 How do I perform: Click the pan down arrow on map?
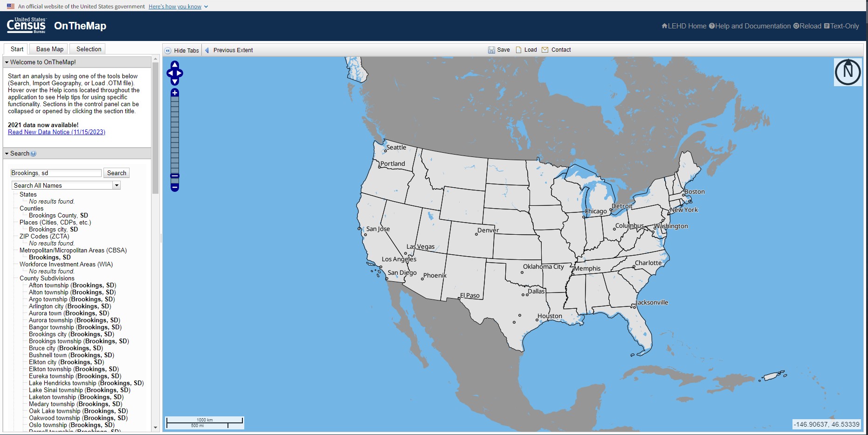(175, 82)
